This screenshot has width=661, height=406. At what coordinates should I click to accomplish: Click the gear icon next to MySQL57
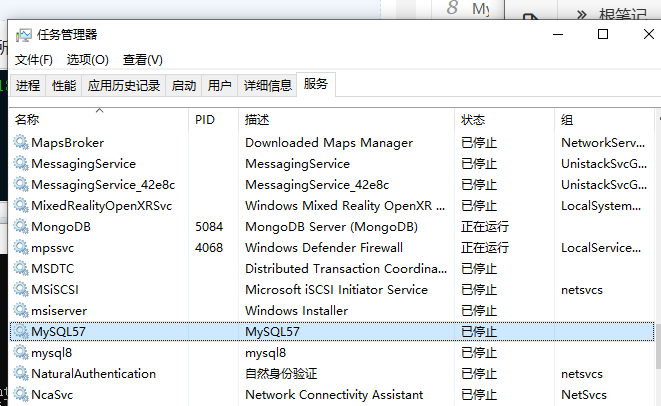click(21, 332)
